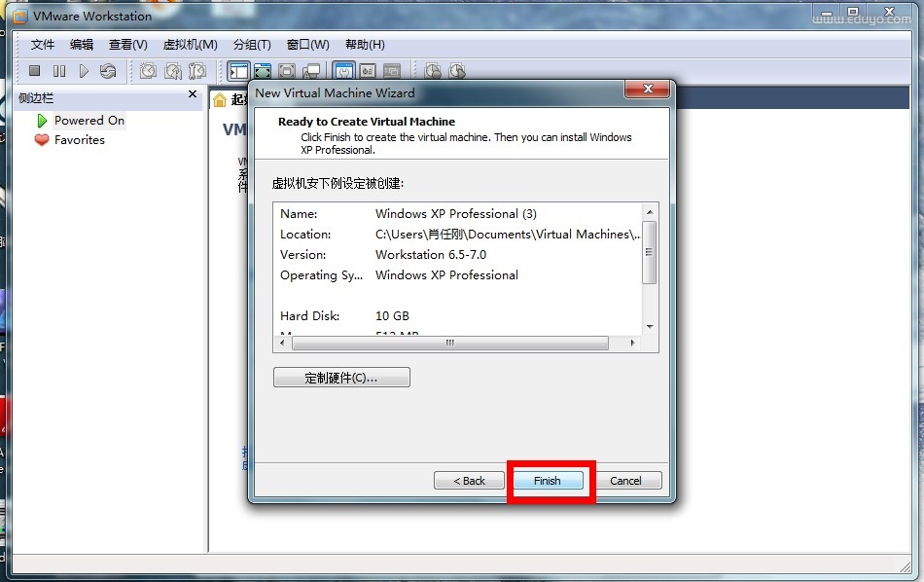The width and height of the screenshot is (924, 582).
Task: Click the Finish button
Action: (x=548, y=481)
